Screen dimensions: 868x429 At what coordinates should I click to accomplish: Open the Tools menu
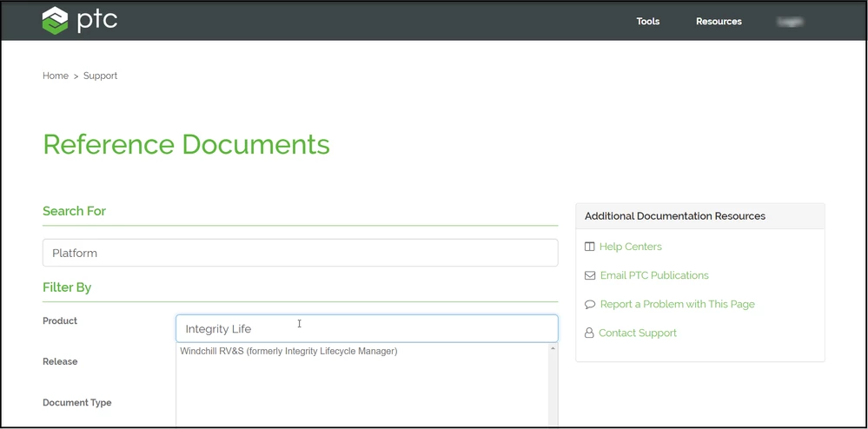(x=647, y=21)
